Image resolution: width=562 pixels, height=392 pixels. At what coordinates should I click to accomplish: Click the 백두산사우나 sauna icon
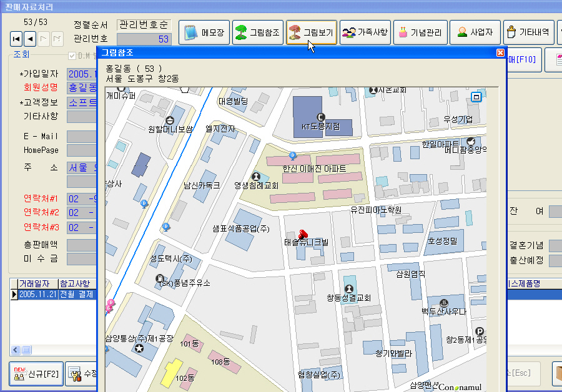click(444, 303)
